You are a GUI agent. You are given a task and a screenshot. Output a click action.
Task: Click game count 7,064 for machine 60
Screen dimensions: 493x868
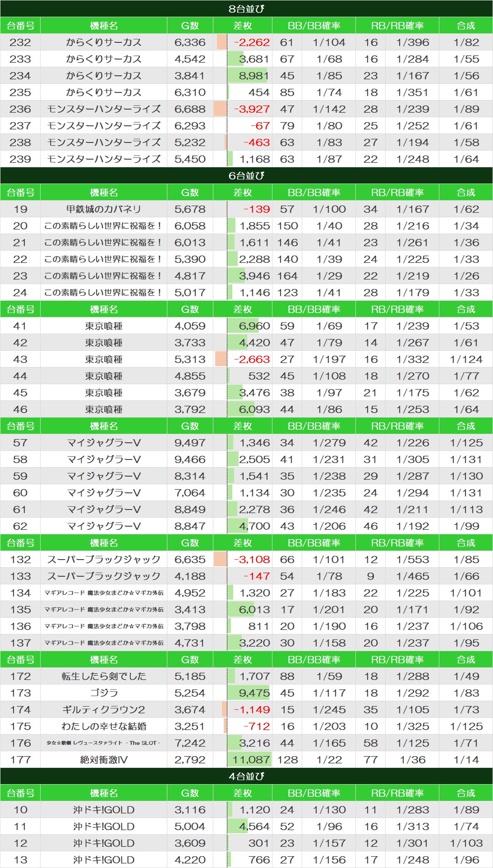coord(190,493)
